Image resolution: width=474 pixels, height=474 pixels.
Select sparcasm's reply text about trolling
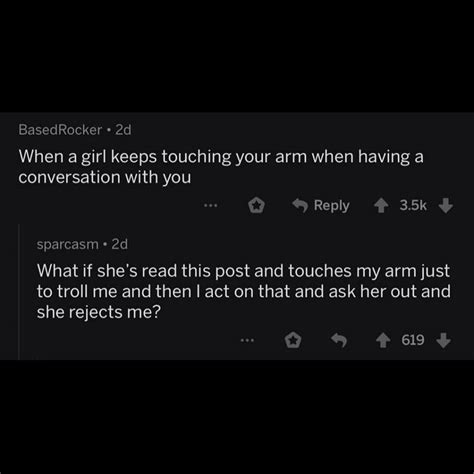[244, 291]
